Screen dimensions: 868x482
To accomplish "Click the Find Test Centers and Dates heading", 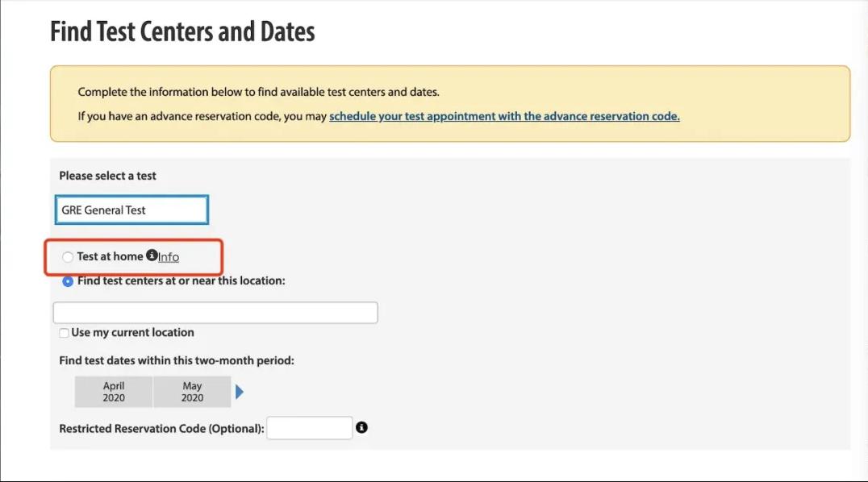I will point(182,31).
